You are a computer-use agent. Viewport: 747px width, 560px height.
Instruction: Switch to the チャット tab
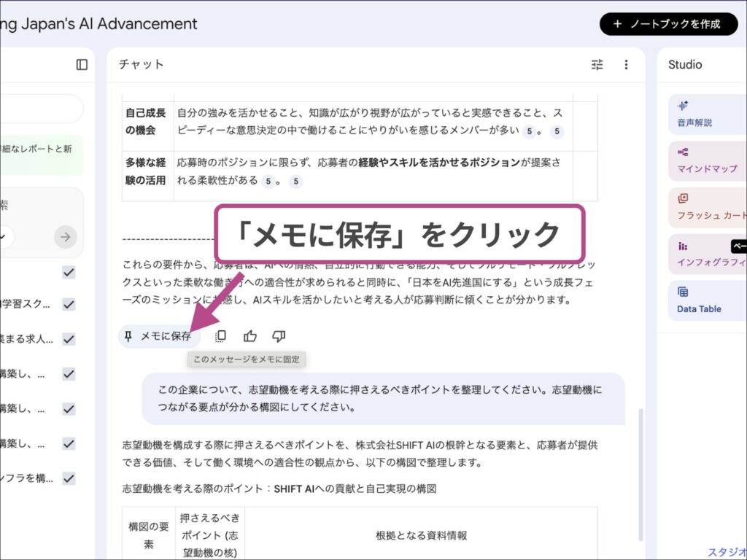point(141,64)
